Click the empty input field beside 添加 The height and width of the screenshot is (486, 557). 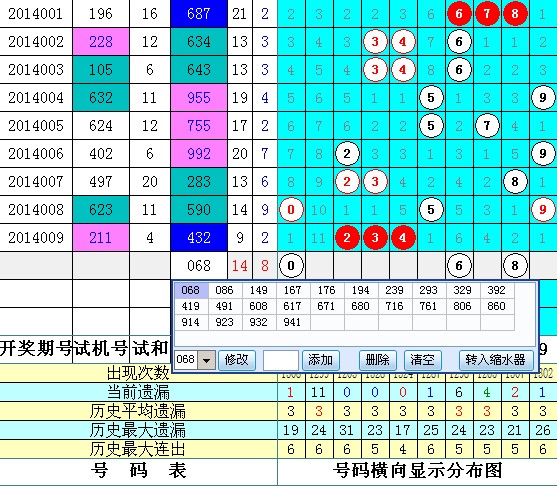tap(281, 360)
